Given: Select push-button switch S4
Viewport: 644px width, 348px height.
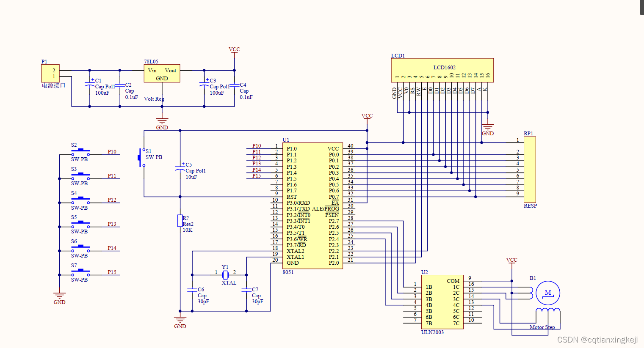Looking at the screenshot, I should tap(80, 201).
